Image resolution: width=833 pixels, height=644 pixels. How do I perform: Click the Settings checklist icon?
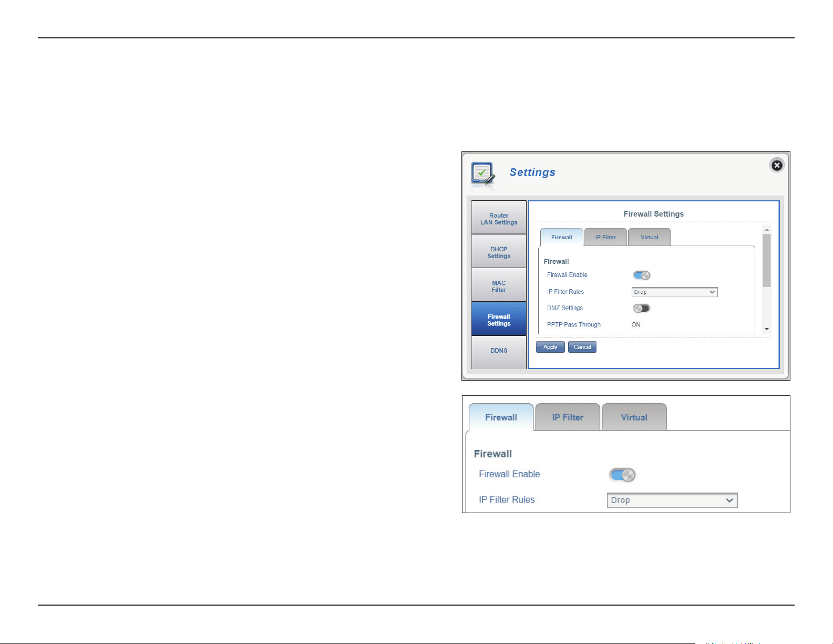point(483,174)
